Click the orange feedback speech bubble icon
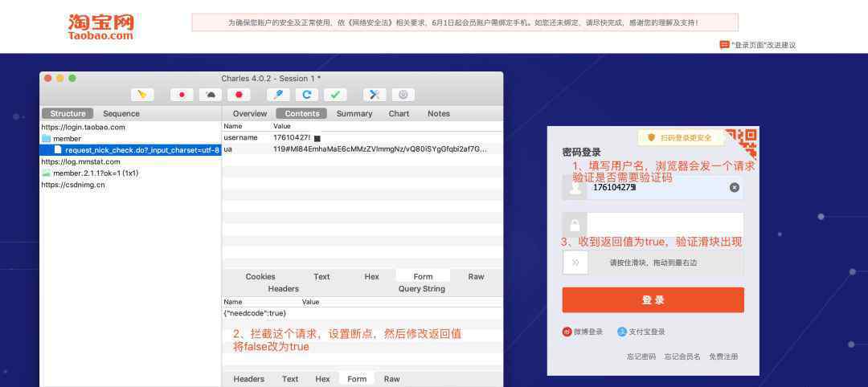This screenshot has height=387, width=868. tap(724, 45)
